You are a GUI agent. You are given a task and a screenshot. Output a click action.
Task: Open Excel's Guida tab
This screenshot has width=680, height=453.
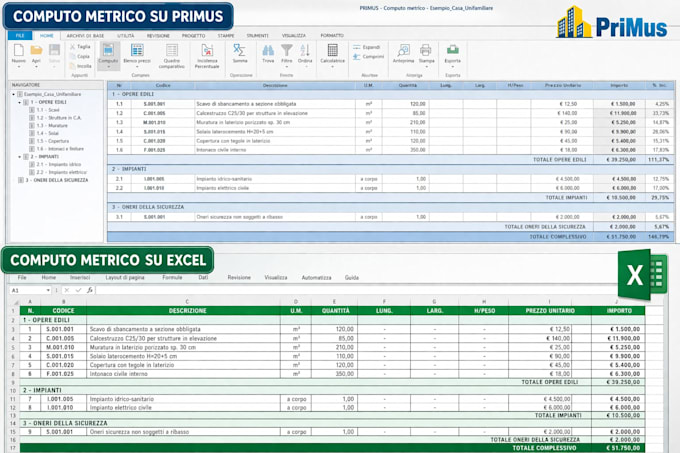[352, 277]
